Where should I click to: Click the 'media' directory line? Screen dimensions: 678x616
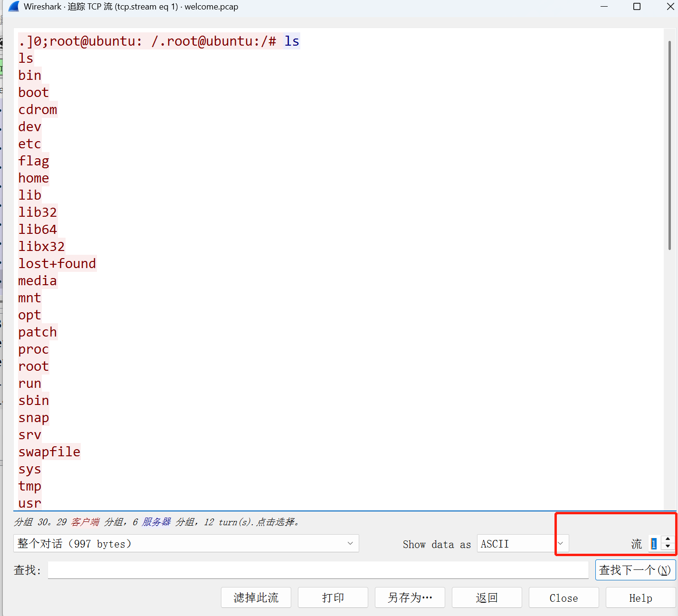click(38, 281)
